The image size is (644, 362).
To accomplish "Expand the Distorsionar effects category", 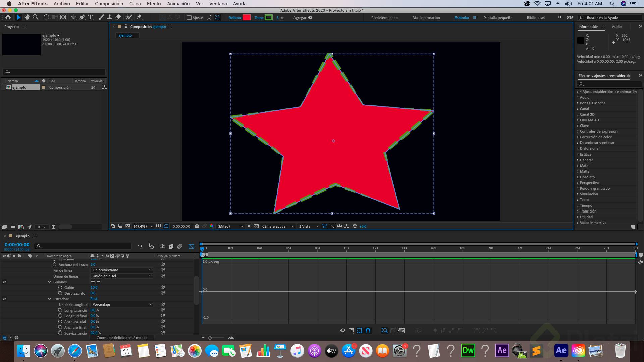I will click(x=578, y=148).
